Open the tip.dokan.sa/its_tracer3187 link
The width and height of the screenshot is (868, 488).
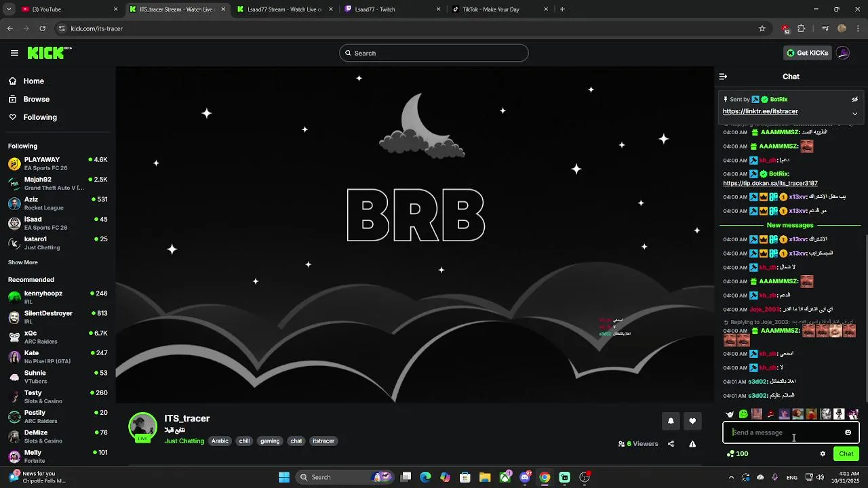[x=770, y=183]
